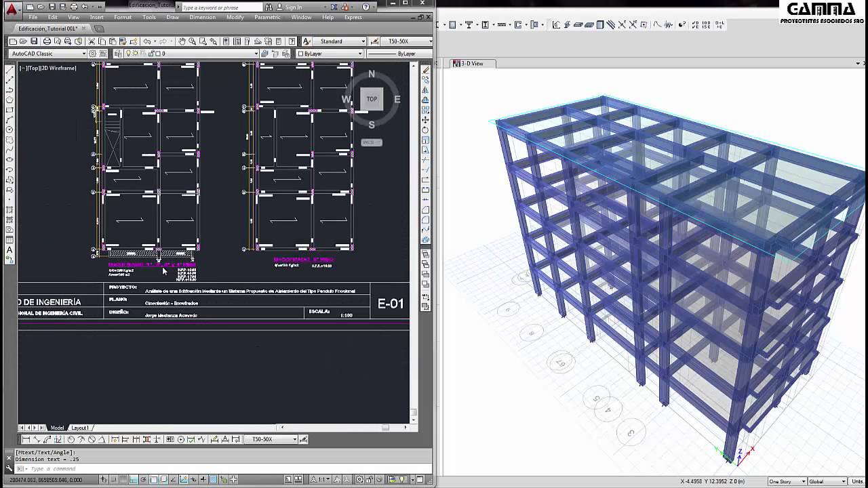
Task: Click Sign In in AutoCAD title bar
Action: pyautogui.click(x=294, y=7)
